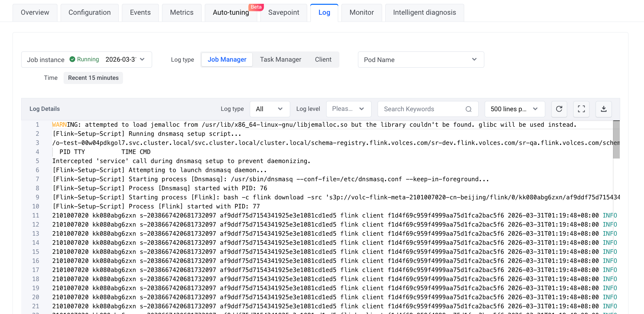Open the Log level dropdown
644x314 pixels.
coord(348,109)
